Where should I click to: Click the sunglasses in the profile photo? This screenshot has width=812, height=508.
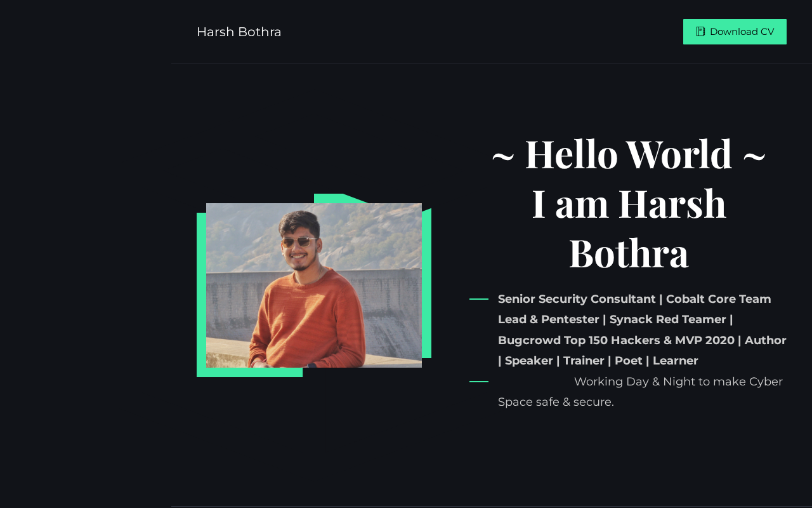point(299,241)
